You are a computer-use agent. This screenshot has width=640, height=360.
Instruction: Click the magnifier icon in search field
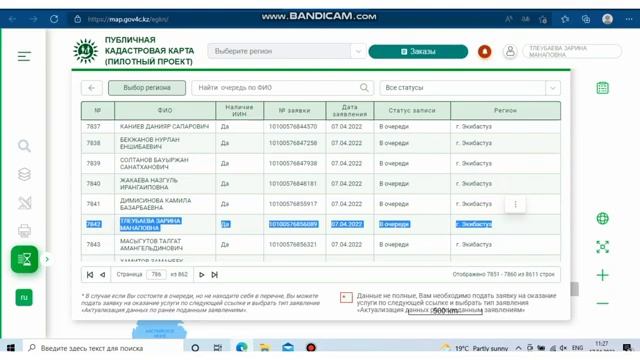click(x=364, y=87)
